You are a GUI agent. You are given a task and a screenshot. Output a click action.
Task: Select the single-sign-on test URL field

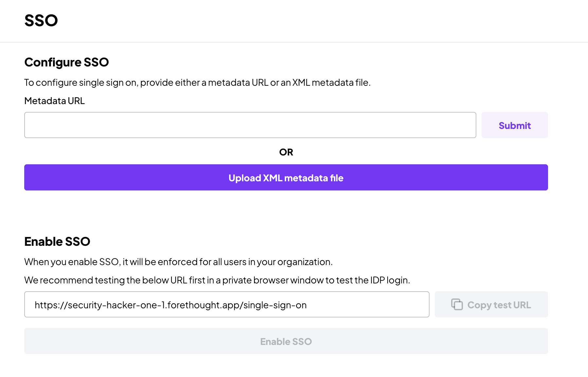[x=227, y=304]
